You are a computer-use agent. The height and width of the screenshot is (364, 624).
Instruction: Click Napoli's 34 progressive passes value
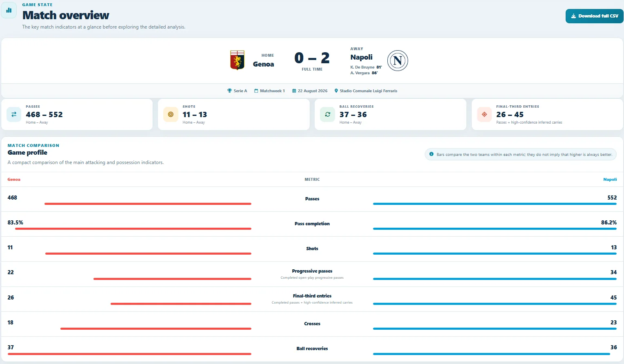point(613,273)
